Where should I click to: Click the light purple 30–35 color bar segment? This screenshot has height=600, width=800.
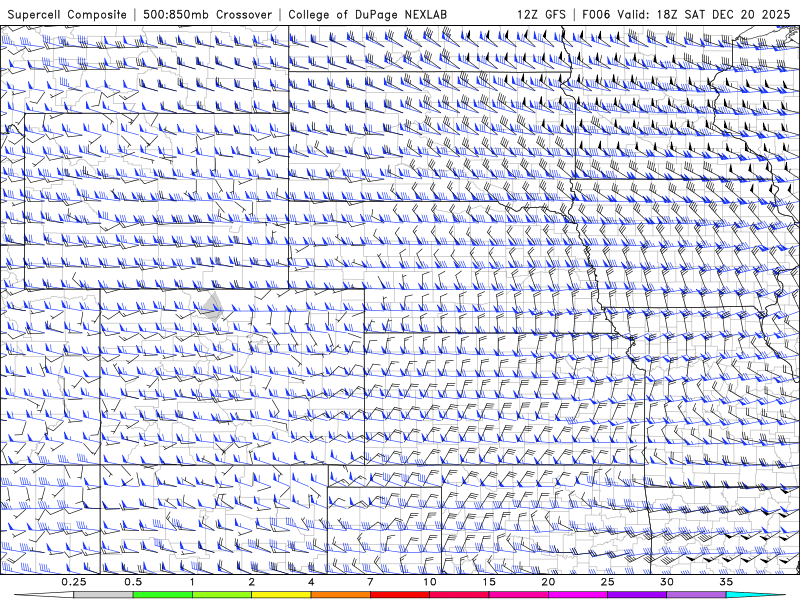(x=696, y=595)
